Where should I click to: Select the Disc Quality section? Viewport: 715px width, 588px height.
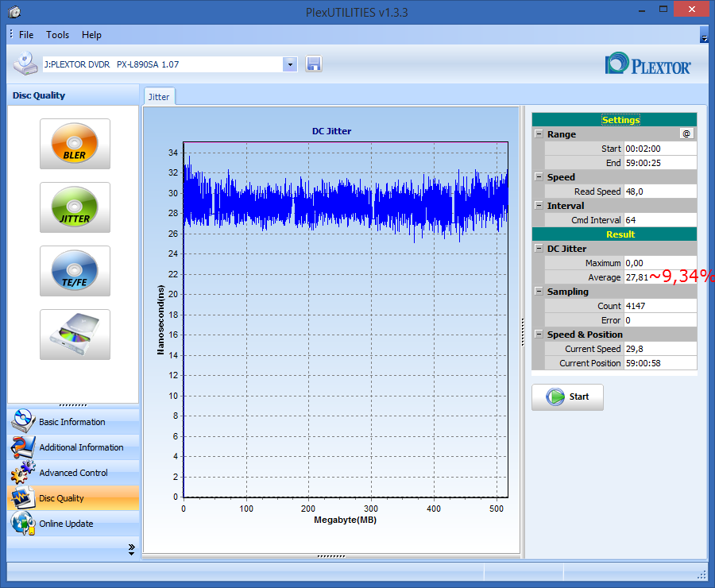(73, 497)
